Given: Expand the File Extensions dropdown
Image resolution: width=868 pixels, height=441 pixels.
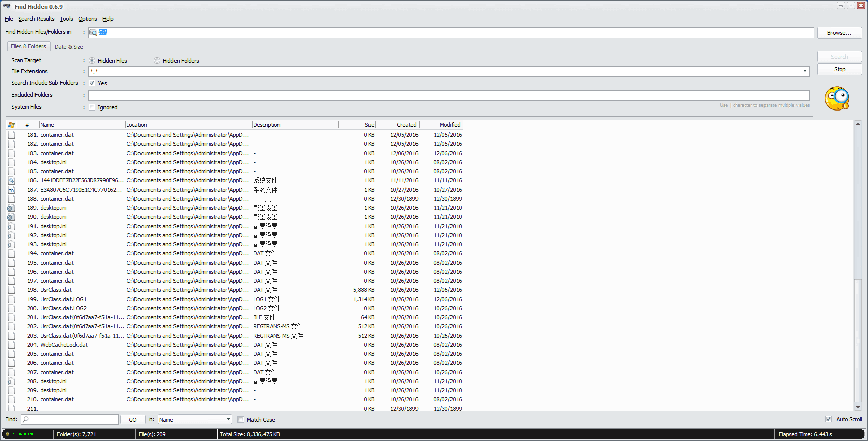Looking at the screenshot, I should click(805, 71).
